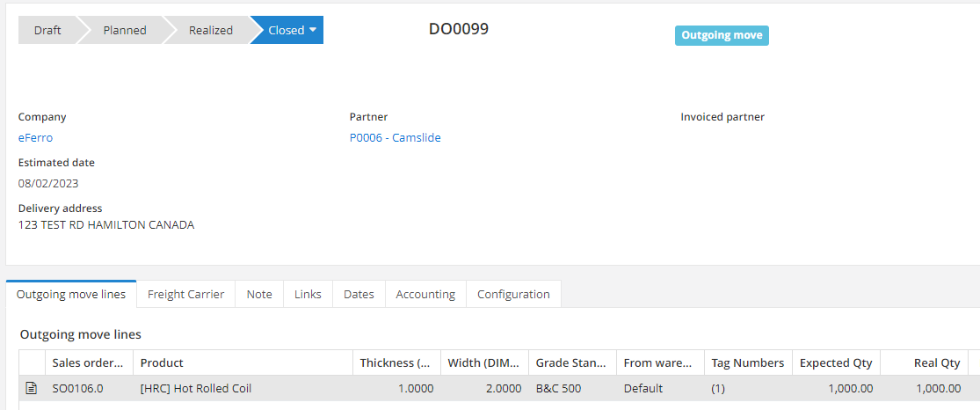
Task: Select the Draft status step
Action: [47, 30]
